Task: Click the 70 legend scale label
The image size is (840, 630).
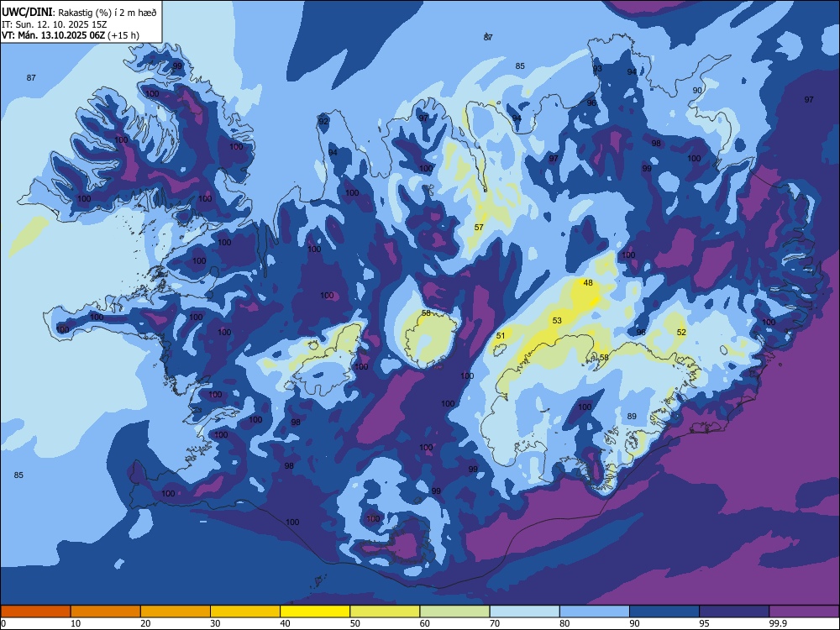Action: tap(495, 623)
